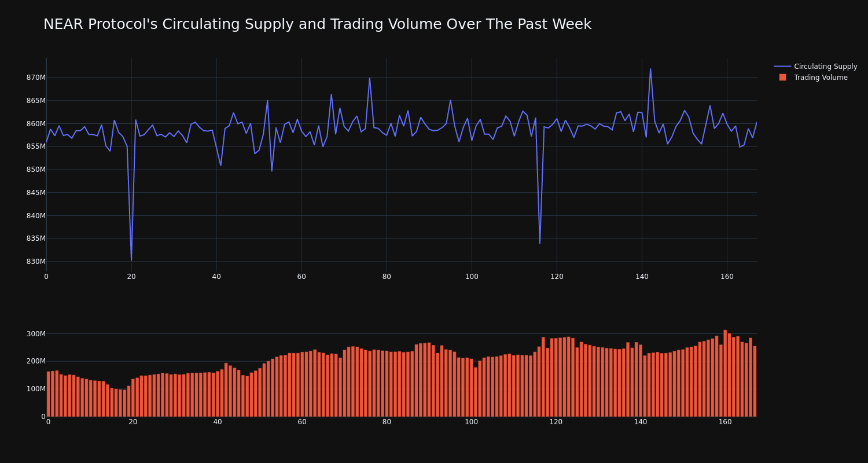The width and height of the screenshot is (868, 463).
Task: Click the 855M y-axis label
Action: [36, 146]
